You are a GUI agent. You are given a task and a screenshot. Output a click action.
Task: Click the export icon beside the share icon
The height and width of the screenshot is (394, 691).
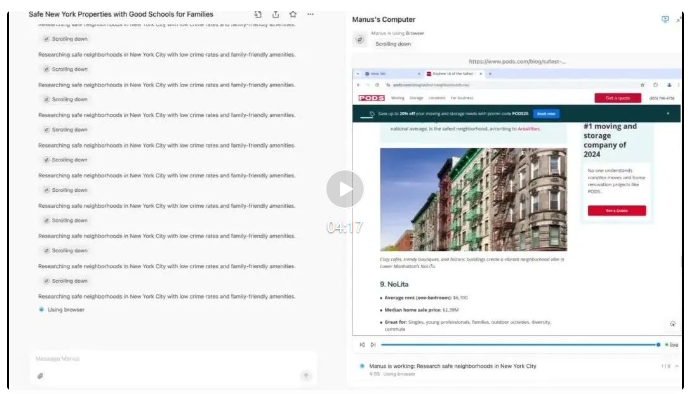tap(258, 15)
